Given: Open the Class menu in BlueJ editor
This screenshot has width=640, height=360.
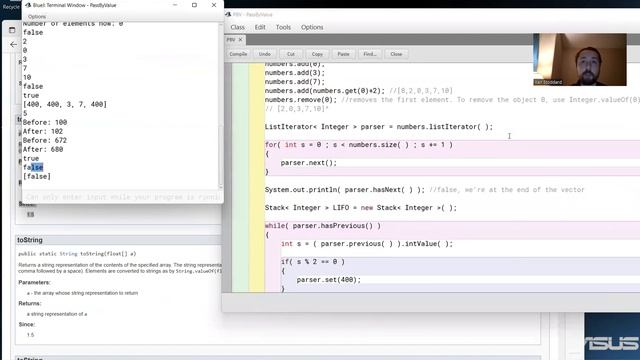Looking at the screenshot, I should [x=237, y=27].
